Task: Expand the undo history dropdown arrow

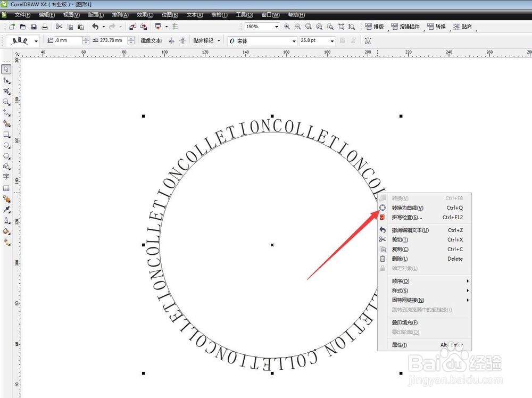Action: click(104, 27)
